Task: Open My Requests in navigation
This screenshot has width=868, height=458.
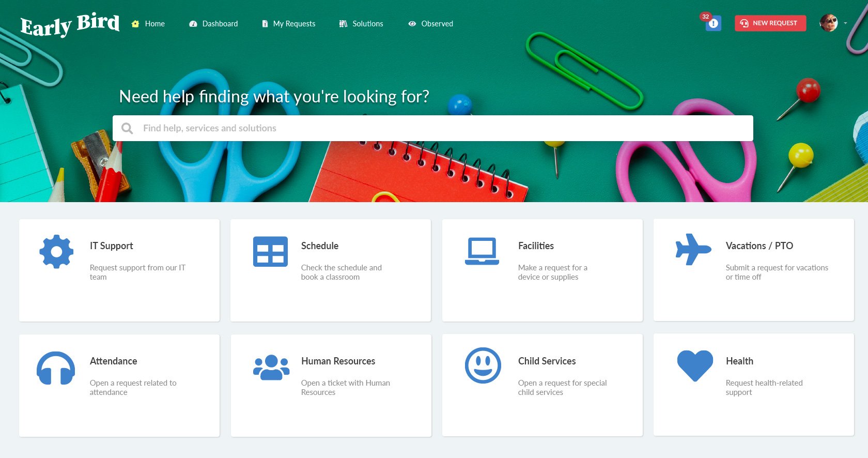Action: 288,24
